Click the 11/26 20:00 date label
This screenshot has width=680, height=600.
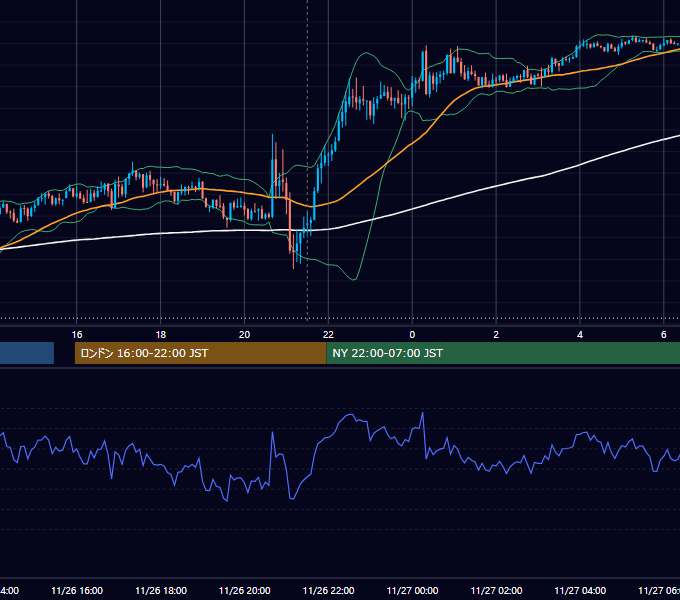(245, 590)
